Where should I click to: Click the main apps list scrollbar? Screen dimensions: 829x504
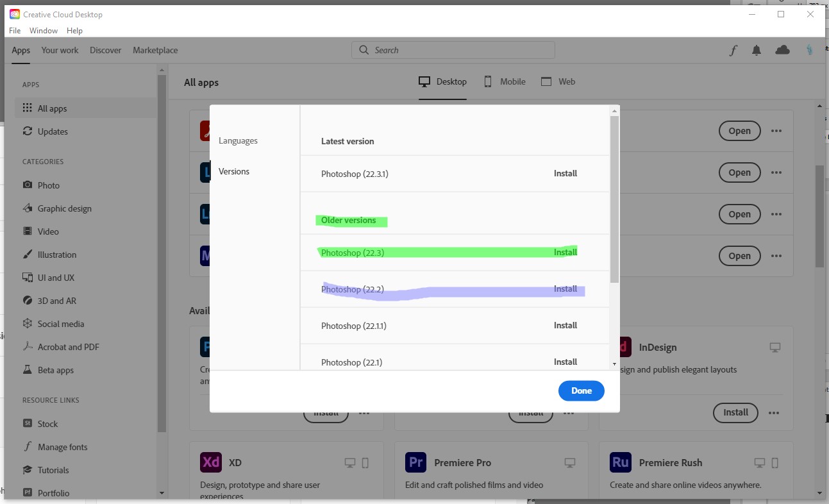click(x=819, y=216)
